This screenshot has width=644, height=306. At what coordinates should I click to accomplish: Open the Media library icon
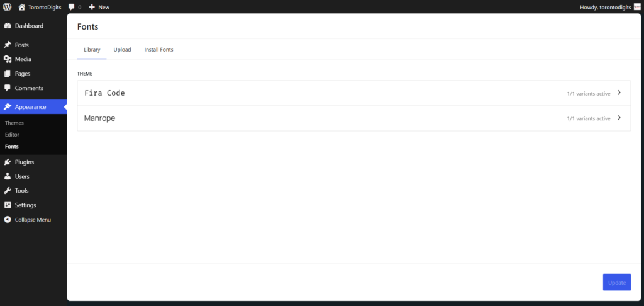(x=8, y=59)
